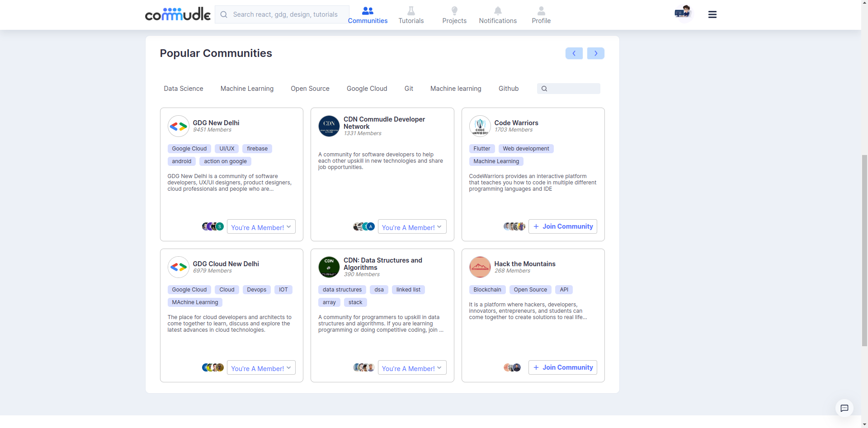Open the Communities nav item
The width and height of the screenshot is (868, 428).
click(x=368, y=15)
